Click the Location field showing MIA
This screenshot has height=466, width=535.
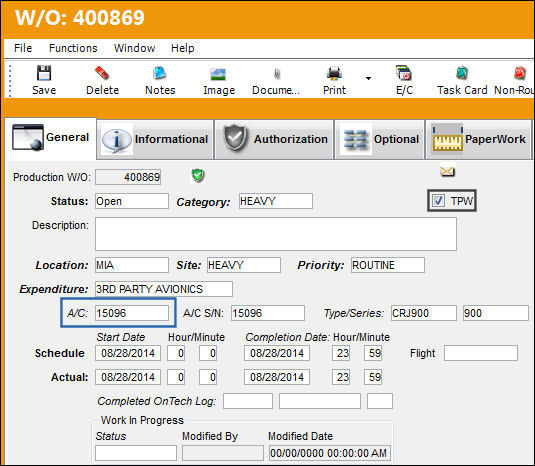(132, 265)
